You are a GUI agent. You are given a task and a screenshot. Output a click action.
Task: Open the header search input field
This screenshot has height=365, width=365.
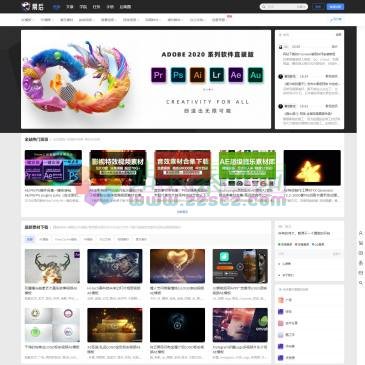tap(284, 7)
